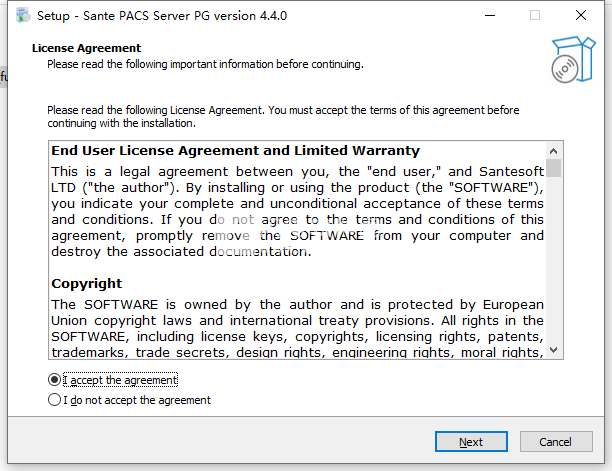Click the Setup title bar text
Screen dimensions: 612x471
tap(162, 16)
